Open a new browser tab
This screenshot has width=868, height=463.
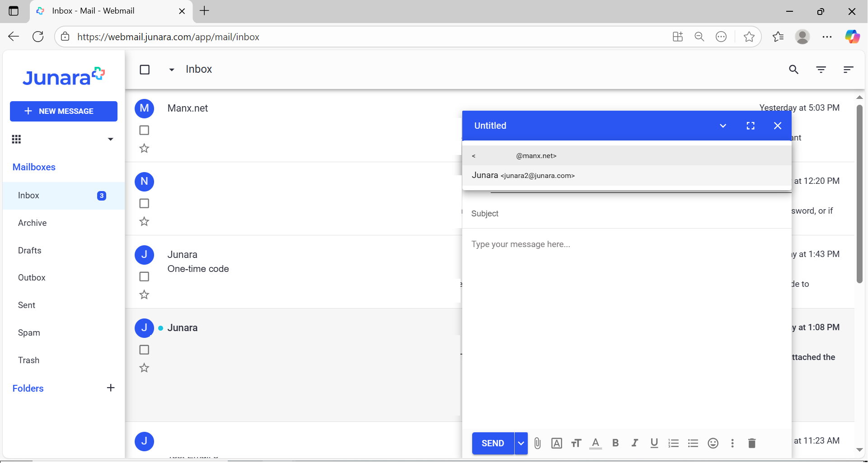204,11
